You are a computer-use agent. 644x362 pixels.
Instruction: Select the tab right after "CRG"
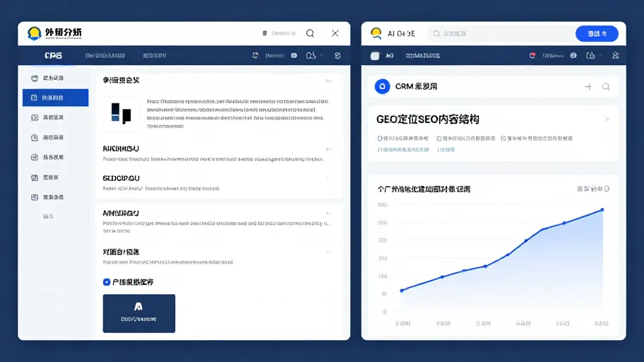[x=105, y=56]
